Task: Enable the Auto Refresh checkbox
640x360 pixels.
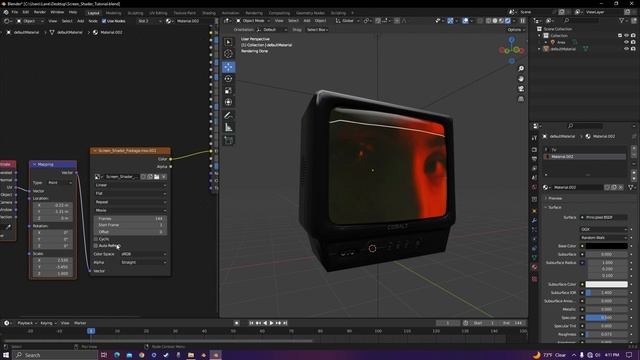Action: (x=96, y=246)
